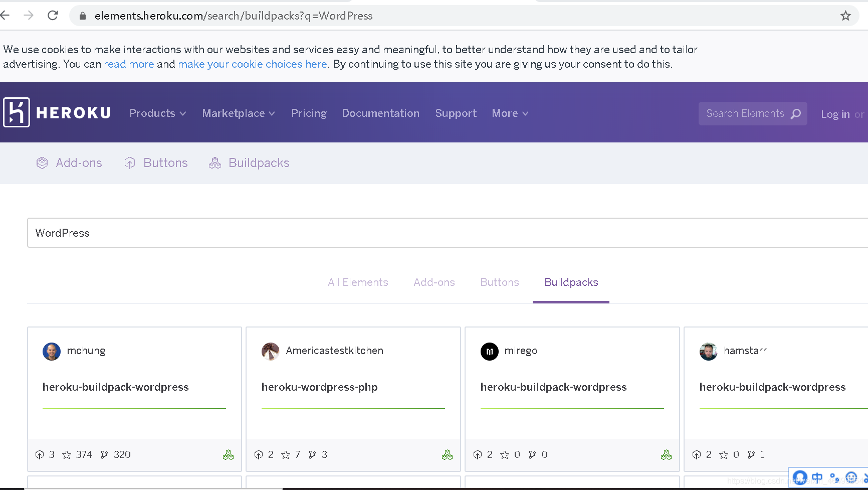Open the Pricing page

point(309,113)
